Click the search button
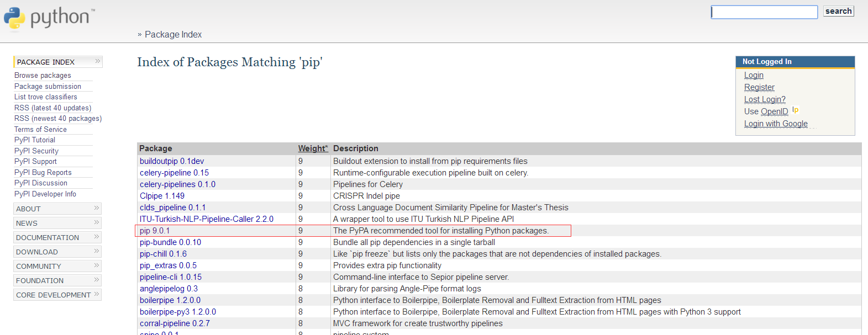Image resolution: width=868 pixels, height=335 pixels. (x=838, y=11)
